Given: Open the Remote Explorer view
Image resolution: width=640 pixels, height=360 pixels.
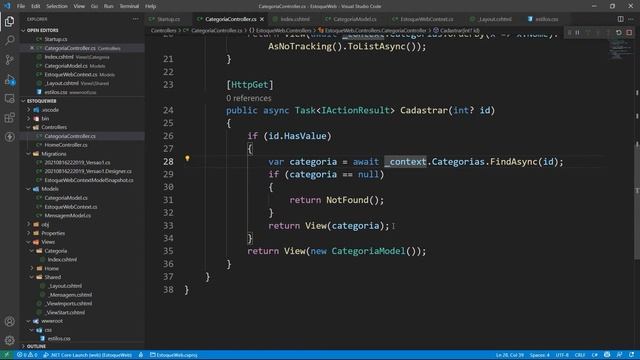Looking at the screenshot, I should pyautogui.click(x=9, y=98).
